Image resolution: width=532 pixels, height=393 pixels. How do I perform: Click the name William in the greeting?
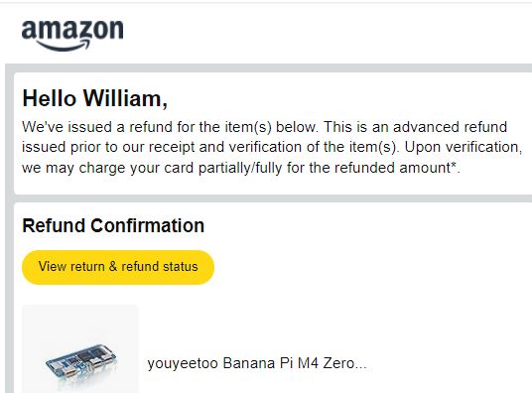[125, 98]
